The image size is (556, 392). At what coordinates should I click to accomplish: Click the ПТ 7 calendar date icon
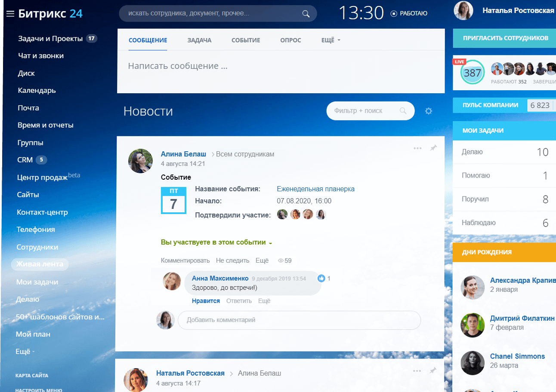173,200
